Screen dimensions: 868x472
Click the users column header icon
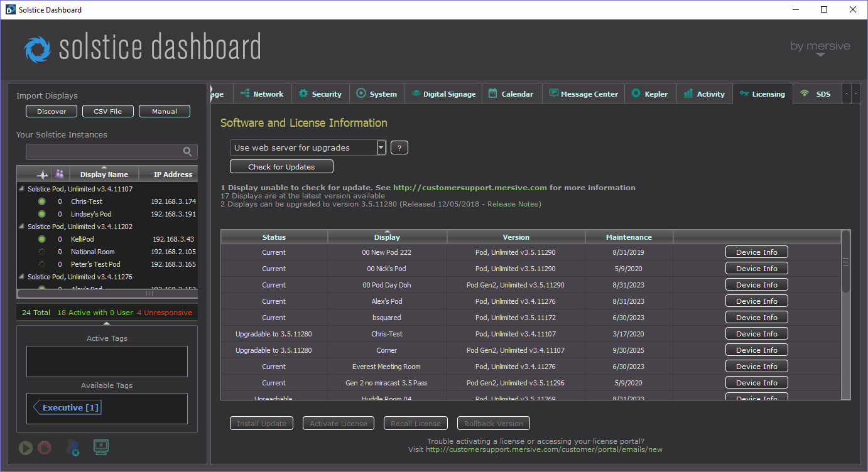pos(60,174)
